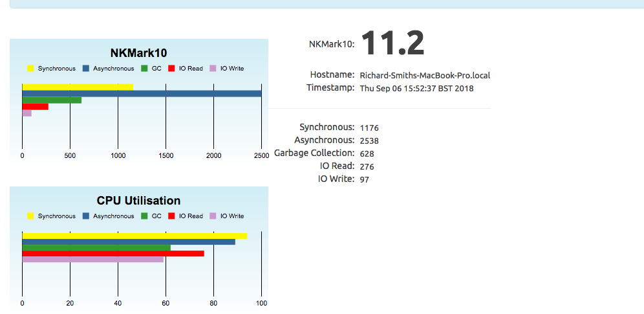This screenshot has height=314, width=644.
Task: Select the green GC bar in CPU Utilisation chart
Action: [x=96, y=248]
